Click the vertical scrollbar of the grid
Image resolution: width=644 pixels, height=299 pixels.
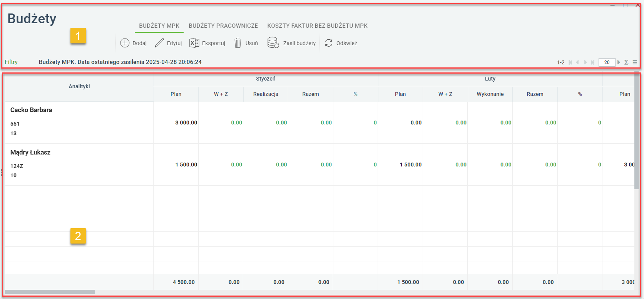pyautogui.click(x=637, y=130)
